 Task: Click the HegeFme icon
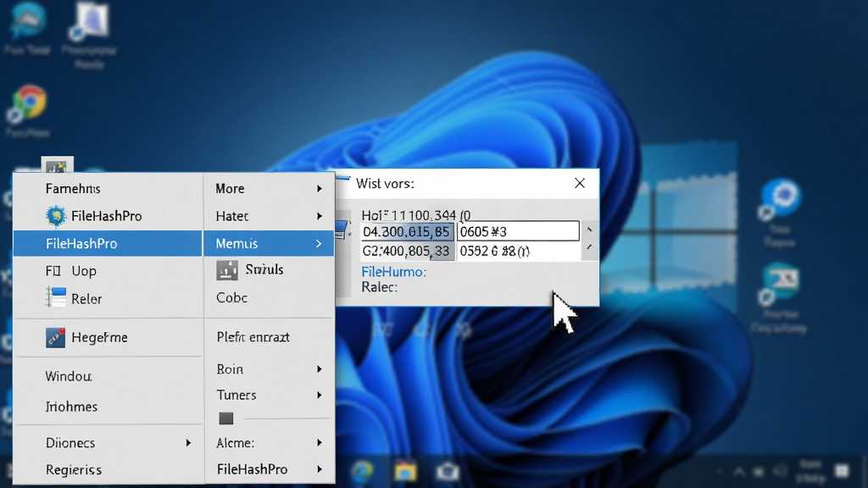[55, 337]
